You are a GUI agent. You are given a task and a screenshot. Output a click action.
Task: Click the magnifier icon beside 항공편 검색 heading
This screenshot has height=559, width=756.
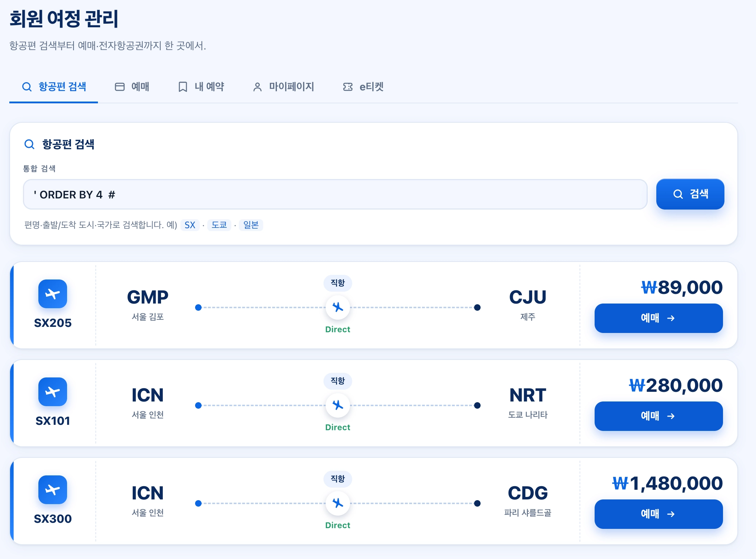click(29, 144)
